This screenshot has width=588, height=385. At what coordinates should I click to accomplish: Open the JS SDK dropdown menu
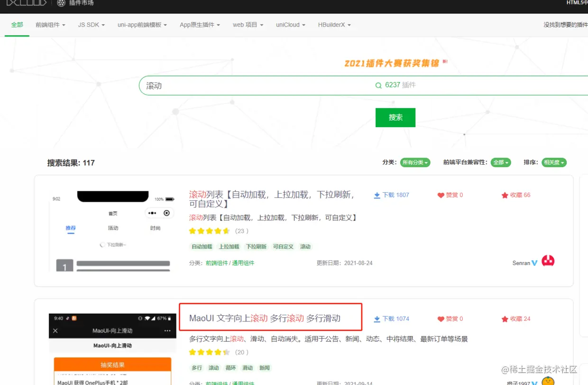92,25
